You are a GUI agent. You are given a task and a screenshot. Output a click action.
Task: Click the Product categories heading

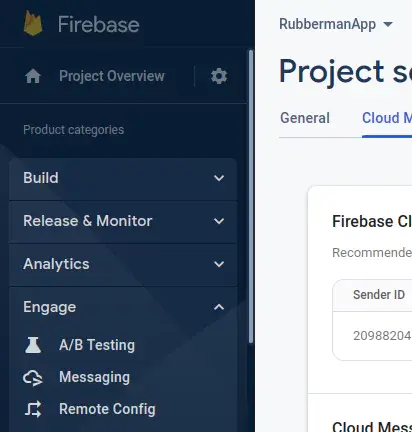[x=74, y=130]
